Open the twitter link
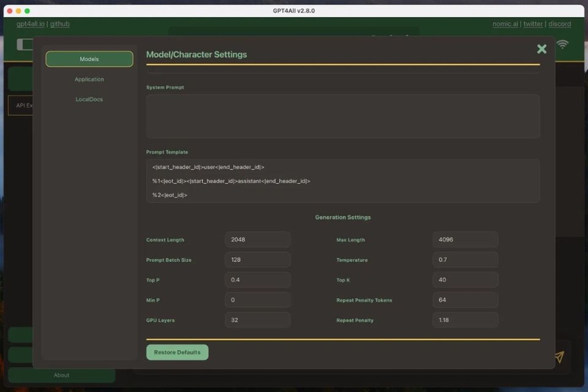The height and width of the screenshot is (392, 588). point(533,24)
